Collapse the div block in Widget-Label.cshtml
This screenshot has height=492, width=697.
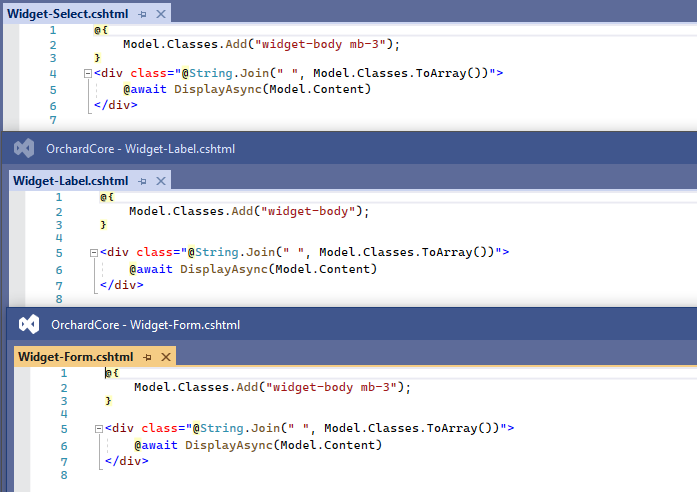[x=93, y=253]
